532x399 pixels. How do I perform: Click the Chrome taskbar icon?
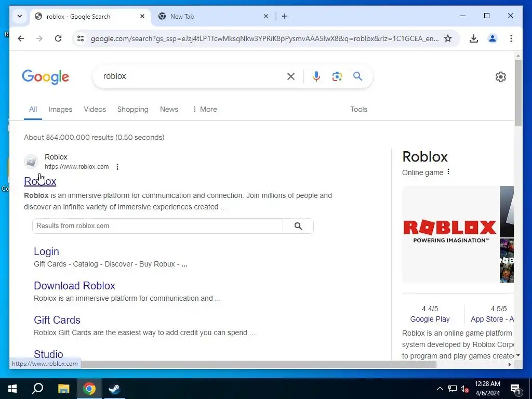point(89,389)
